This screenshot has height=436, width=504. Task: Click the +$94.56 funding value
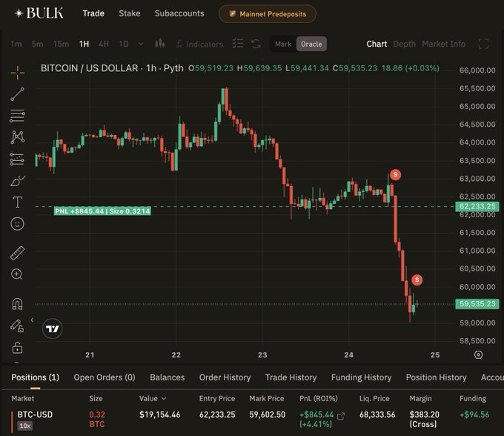474,414
